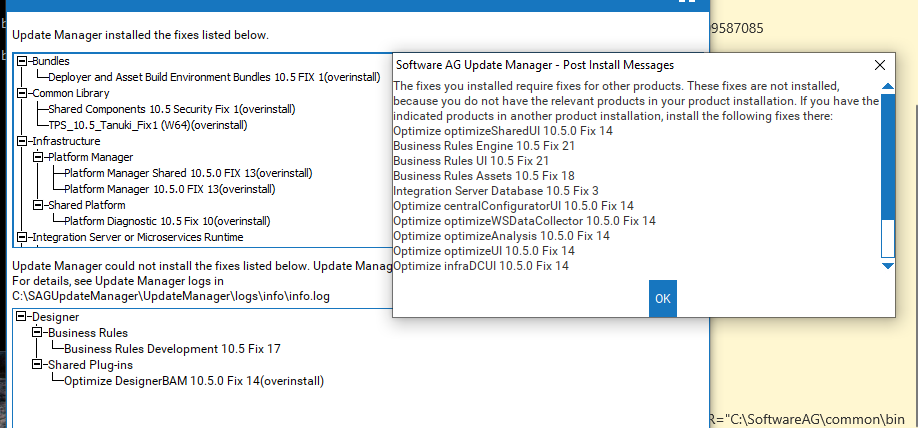Click Integration Server Database 10.5 Fix 3 text

click(x=496, y=191)
